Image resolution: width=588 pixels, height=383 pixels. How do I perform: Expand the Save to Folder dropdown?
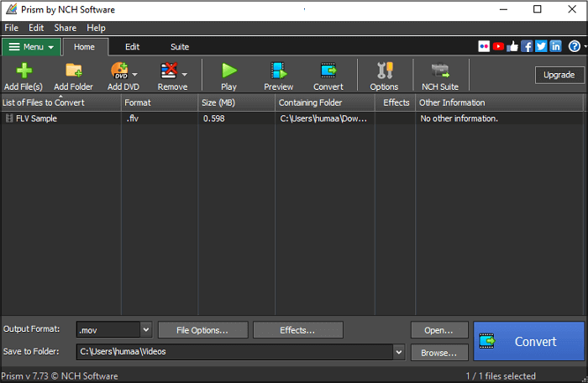point(398,353)
